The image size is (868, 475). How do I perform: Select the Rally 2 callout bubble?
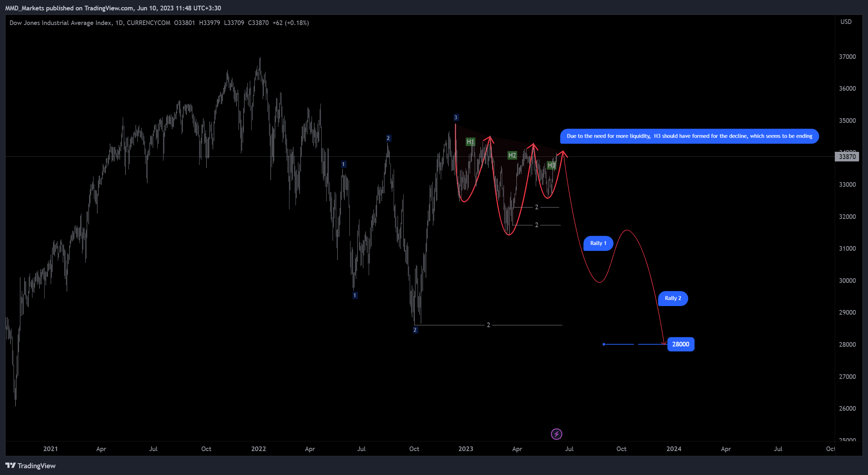[x=673, y=298]
